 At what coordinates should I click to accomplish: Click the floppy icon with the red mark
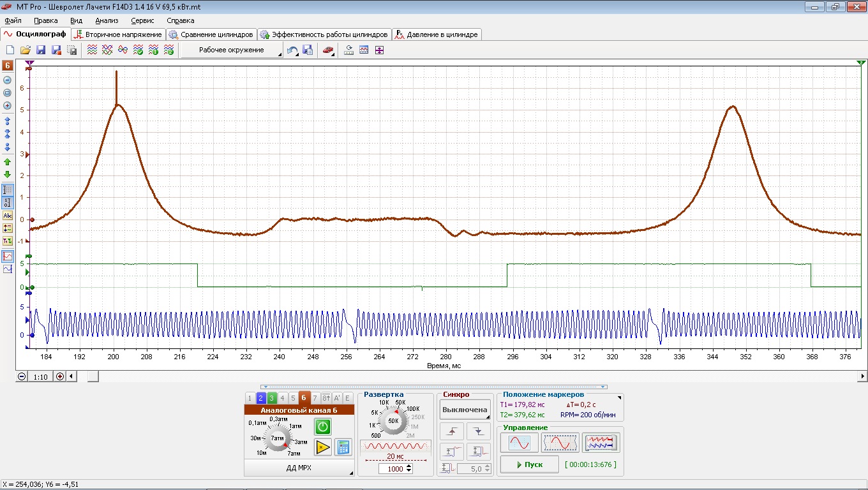(57, 50)
